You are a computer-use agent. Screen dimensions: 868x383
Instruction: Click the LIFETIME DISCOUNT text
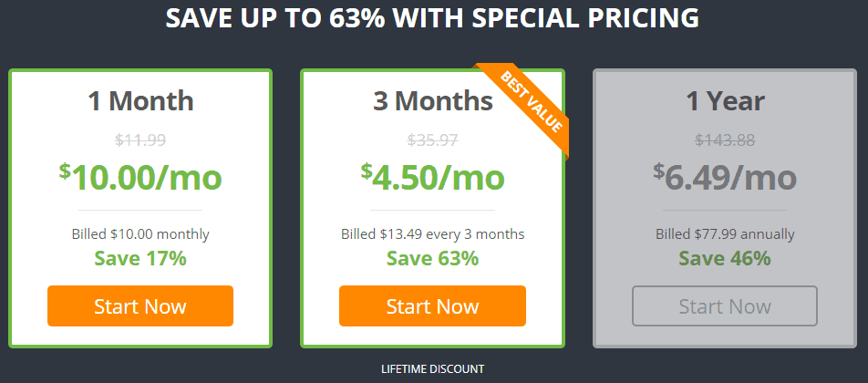pos(433,368)
